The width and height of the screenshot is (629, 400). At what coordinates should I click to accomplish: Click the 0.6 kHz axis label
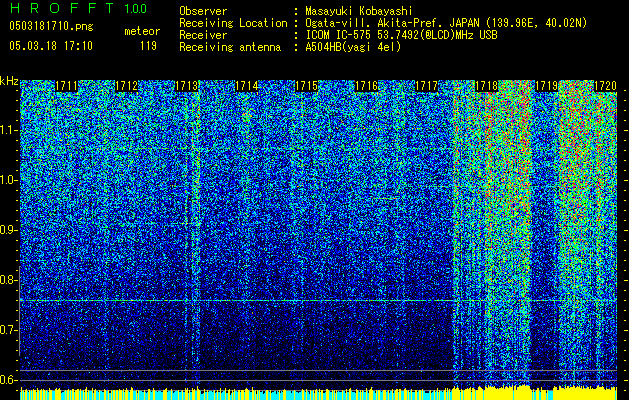tap(9, 380)
